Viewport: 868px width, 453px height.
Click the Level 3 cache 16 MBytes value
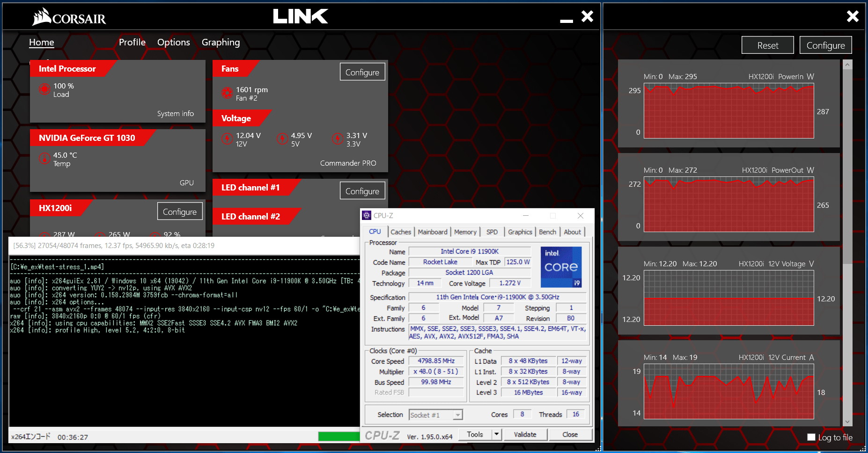pos(528,393)
